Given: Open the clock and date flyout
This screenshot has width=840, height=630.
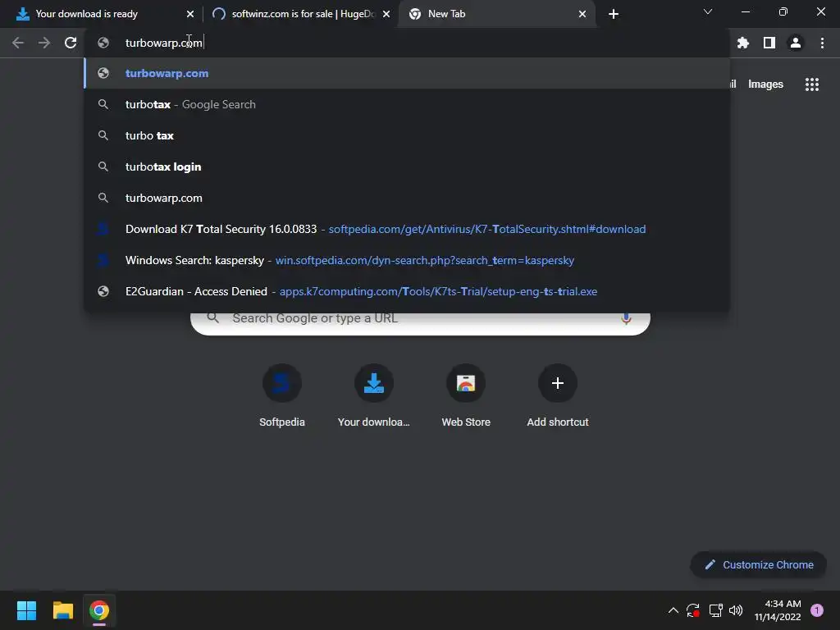Looking at the screenshot, I should coord(778,610).
